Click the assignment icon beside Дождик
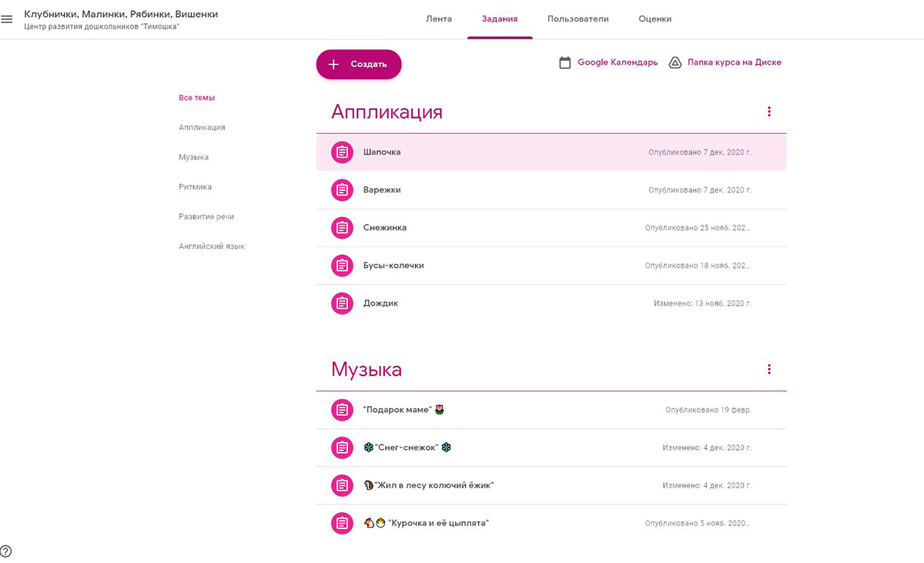Viewport: 924px width, 563px height. [x=342, y=303]
